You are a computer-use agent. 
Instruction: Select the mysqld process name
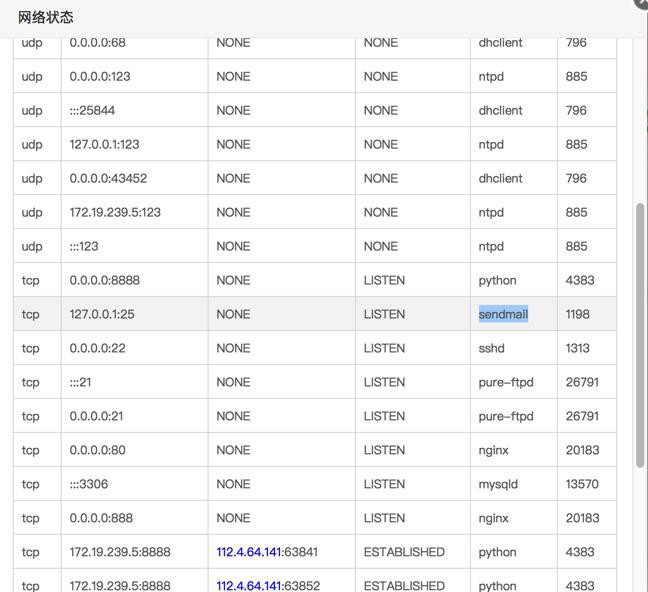click(x=498, y=484)
